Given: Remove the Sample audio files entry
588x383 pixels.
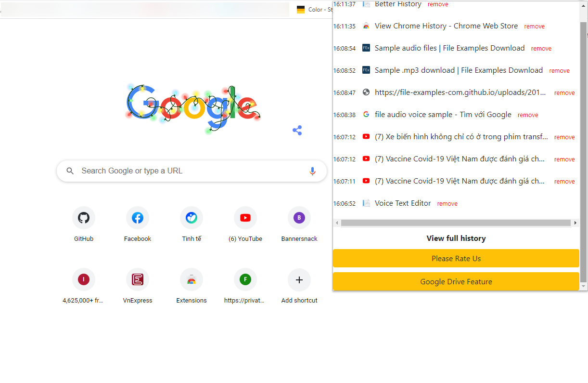Looking at the screenshot, I should click(x=541, y=49).
